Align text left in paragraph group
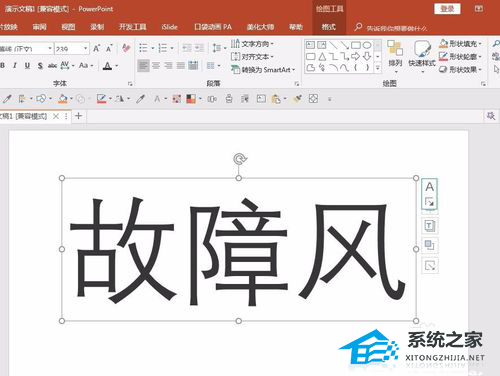Image resolution: width=500 pixels, height=376 pixels. 143,65
